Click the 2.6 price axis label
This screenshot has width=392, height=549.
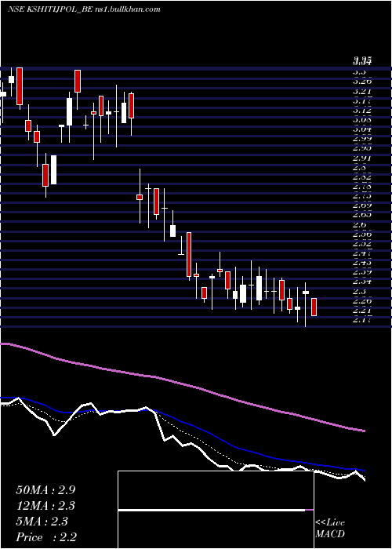coord(359,224)
